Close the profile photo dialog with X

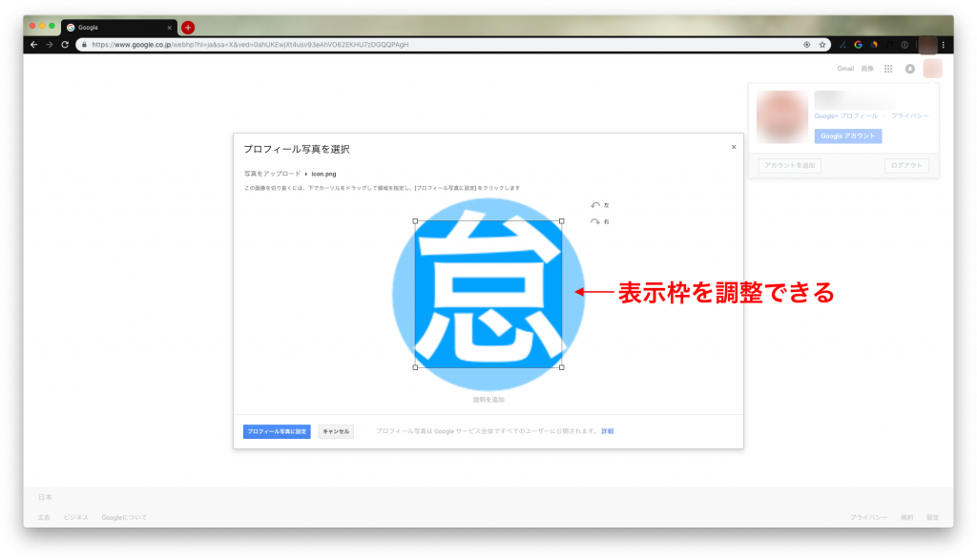(x=733, y=147)
